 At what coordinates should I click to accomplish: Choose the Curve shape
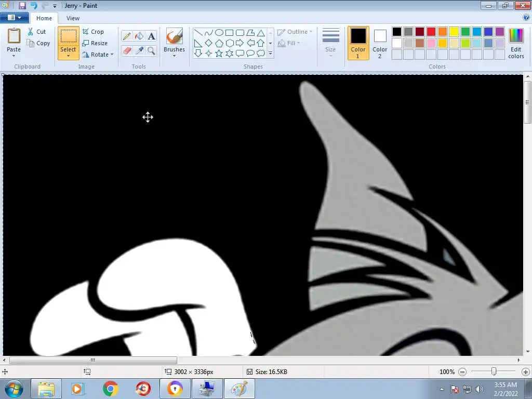coord(209,33)
